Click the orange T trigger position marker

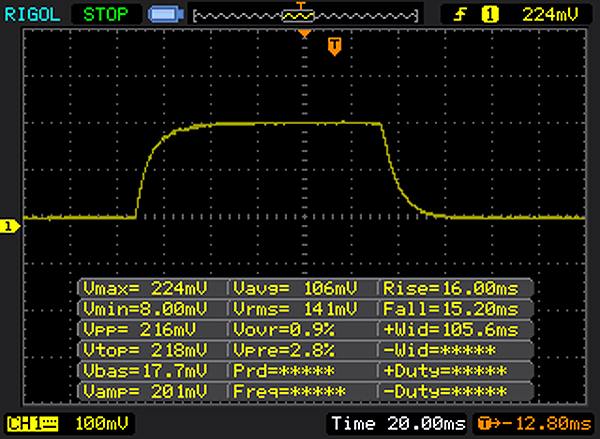(334, 47)
